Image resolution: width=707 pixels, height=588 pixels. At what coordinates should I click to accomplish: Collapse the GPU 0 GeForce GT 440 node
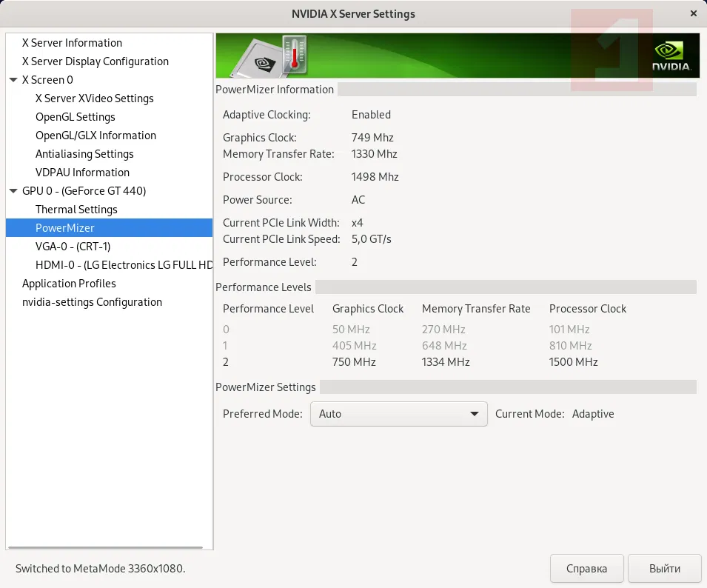coord(13,191)
